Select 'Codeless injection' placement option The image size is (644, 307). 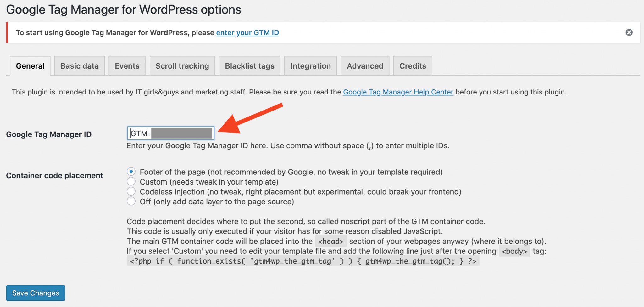[x=131, y=191]
